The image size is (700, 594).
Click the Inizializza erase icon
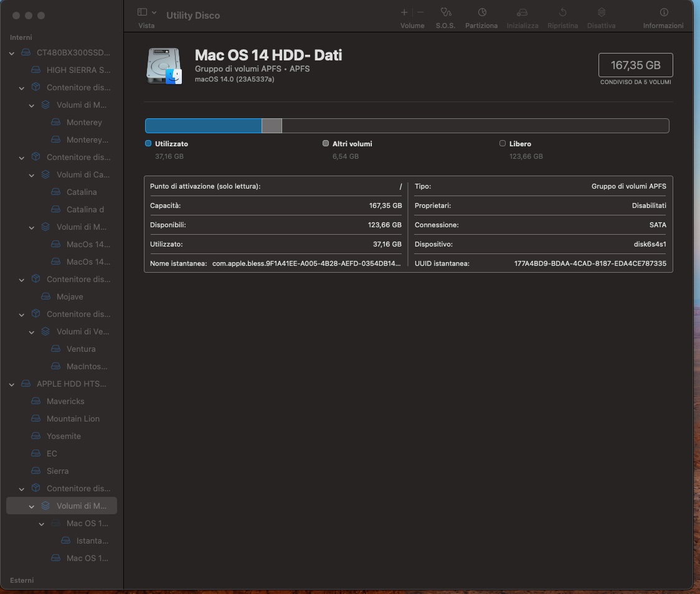tap(522, 12)
